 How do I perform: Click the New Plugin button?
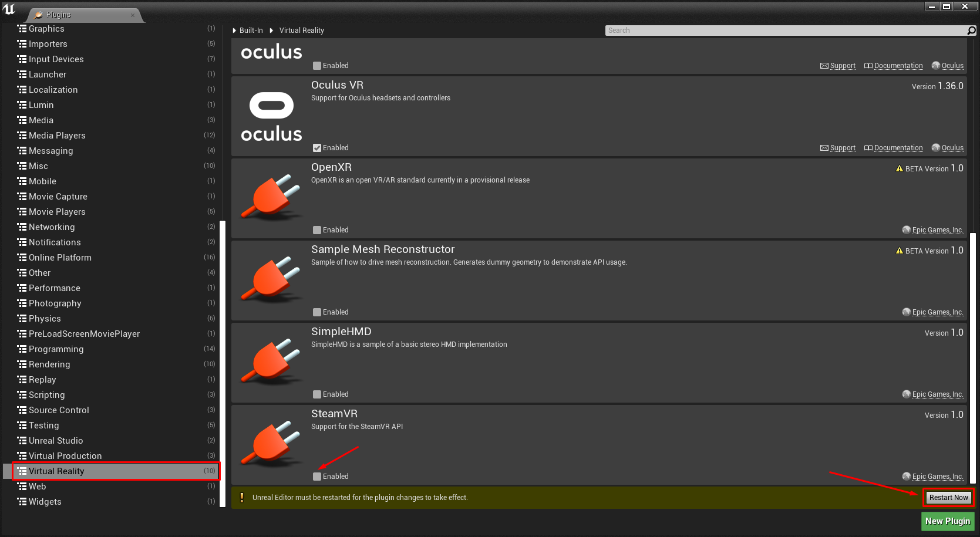(948, 521)
